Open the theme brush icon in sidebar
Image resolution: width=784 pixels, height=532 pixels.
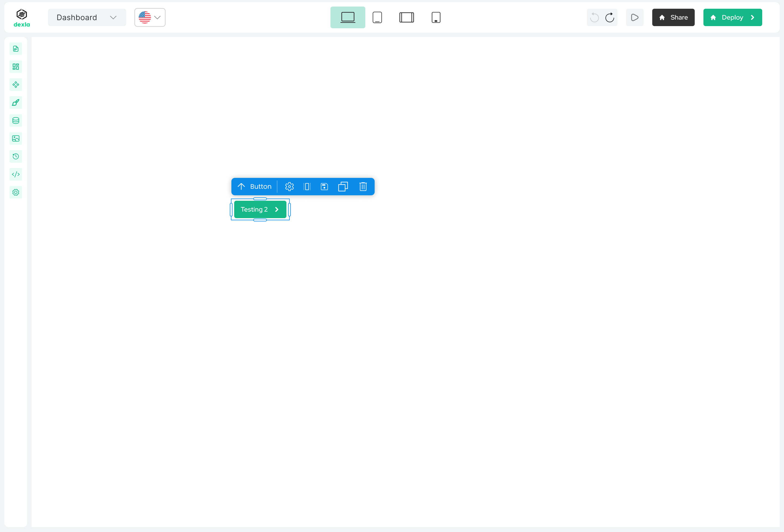[16, 103]
